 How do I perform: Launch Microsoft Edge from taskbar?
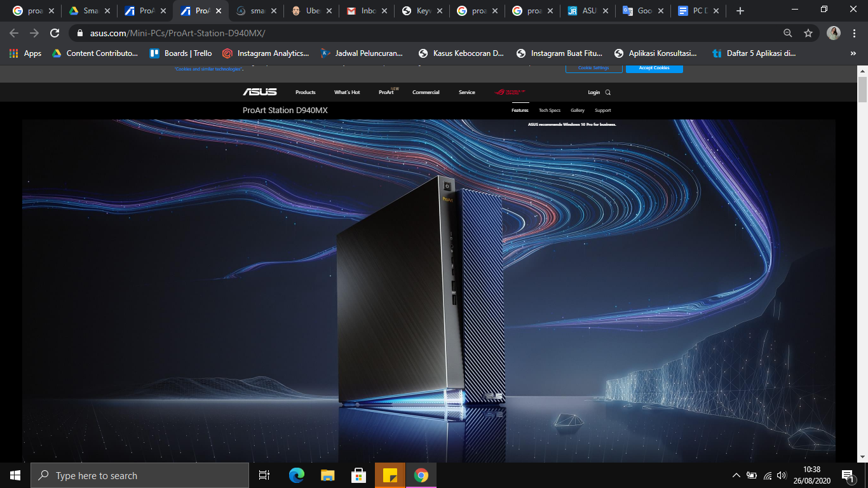point(297,475)
